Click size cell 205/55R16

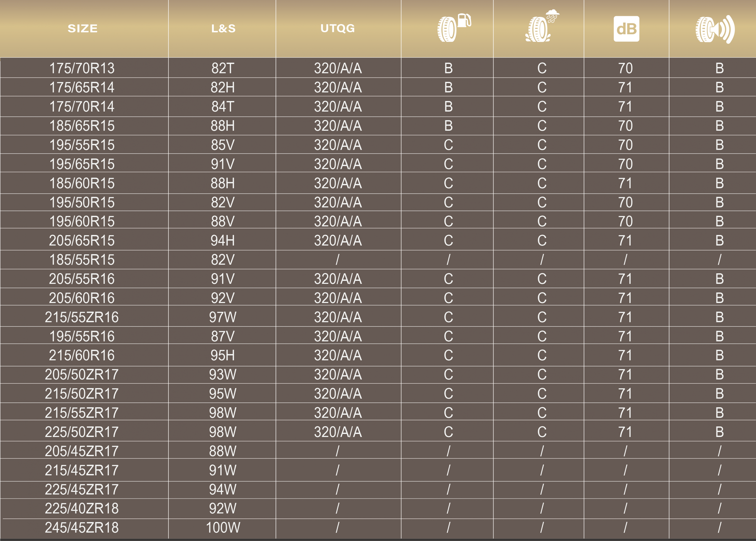[x=82, y=279]
